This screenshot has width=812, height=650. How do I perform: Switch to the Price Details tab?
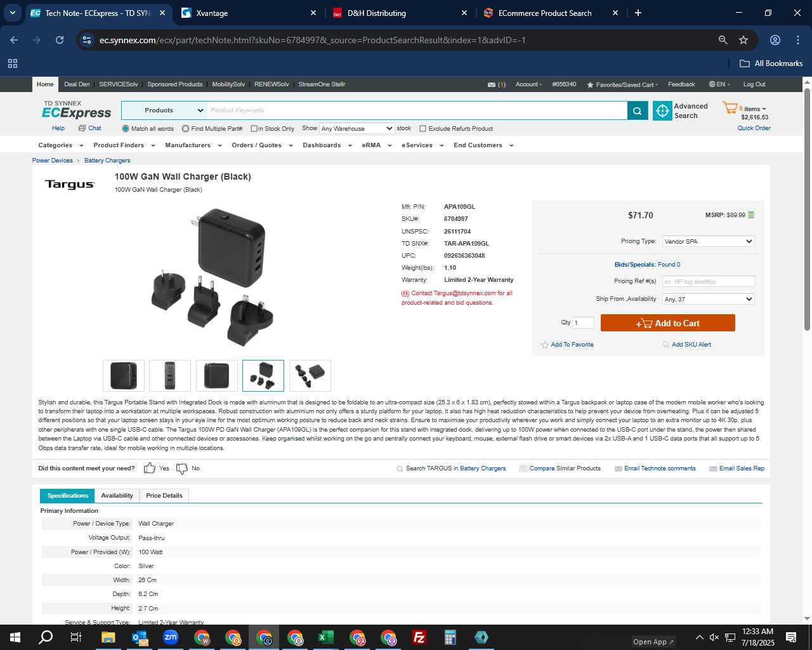(x=164, y=496)
